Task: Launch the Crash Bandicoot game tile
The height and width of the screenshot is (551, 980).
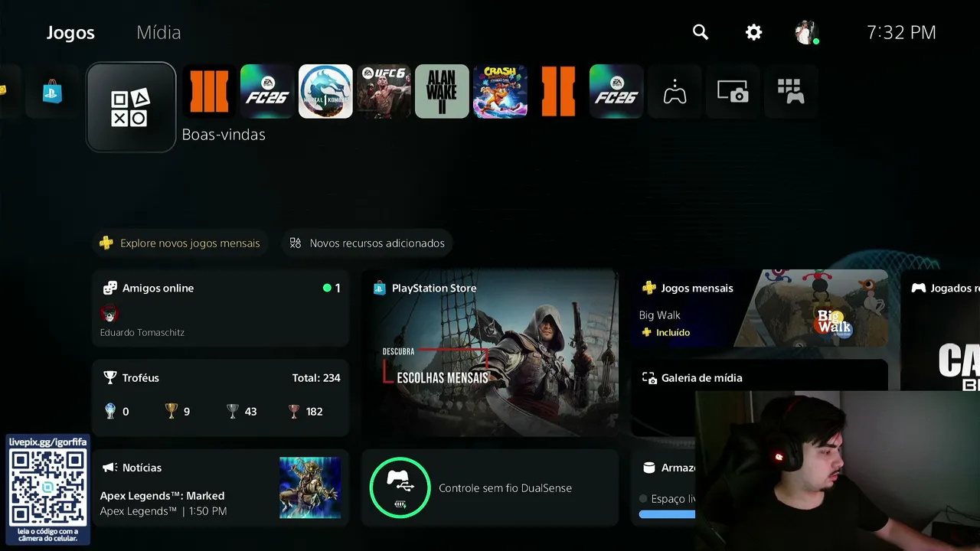Action: [x=500, y=92]
